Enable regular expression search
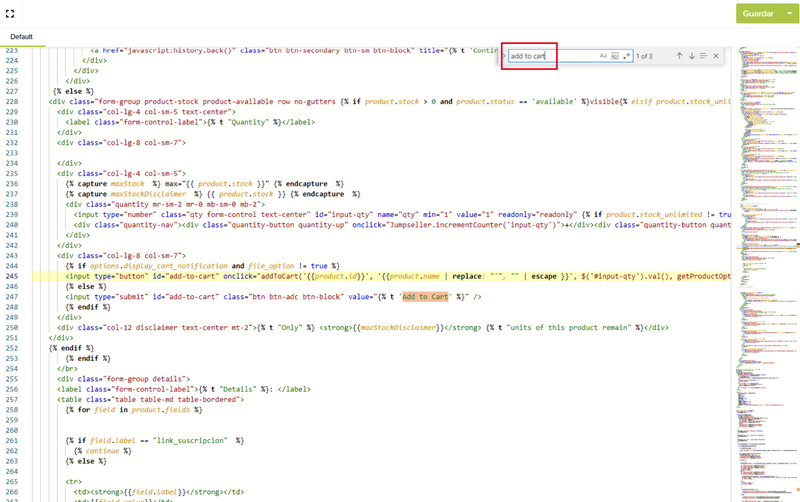800x502 pixels. [x=627, y=56]
